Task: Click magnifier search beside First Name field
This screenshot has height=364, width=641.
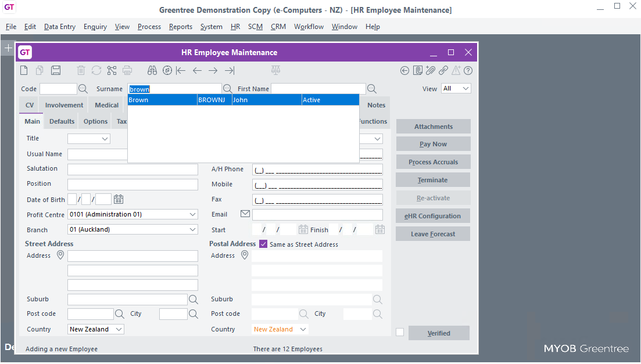Action: coord(371,89)
